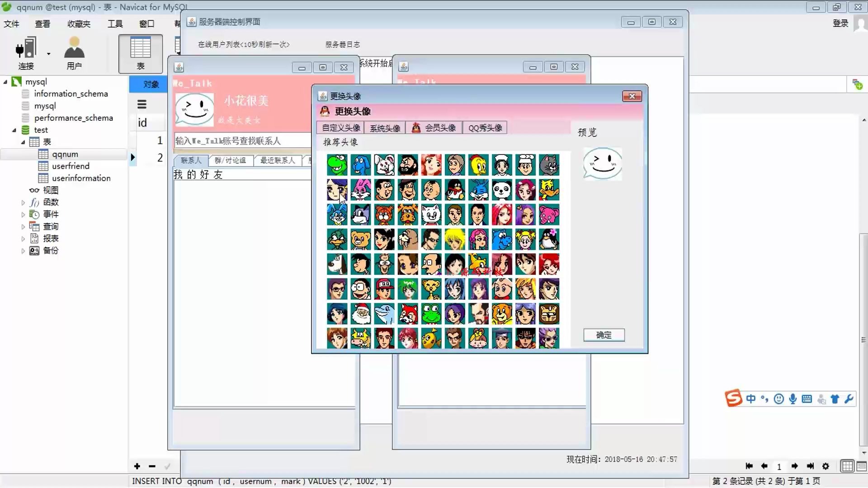
Task: Pick the QQ penguin with red scarf avatar
Action: [x=455, y=190]
